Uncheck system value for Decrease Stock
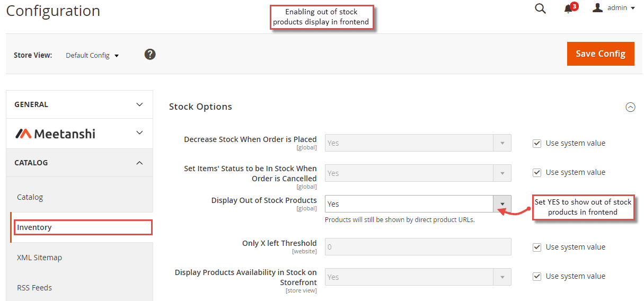Screen dimensions: 644x301 [x=537, y=143]
